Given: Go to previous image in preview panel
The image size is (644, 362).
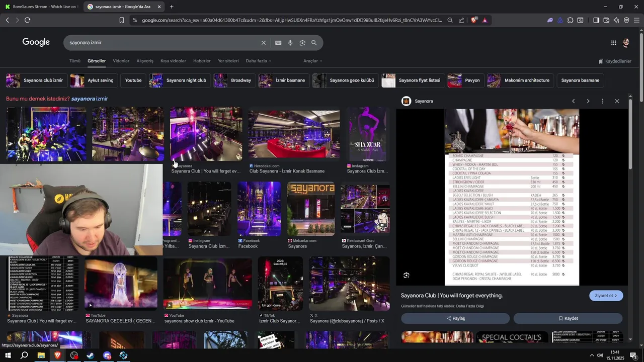Looking at the screenshot, I should 573,101.
